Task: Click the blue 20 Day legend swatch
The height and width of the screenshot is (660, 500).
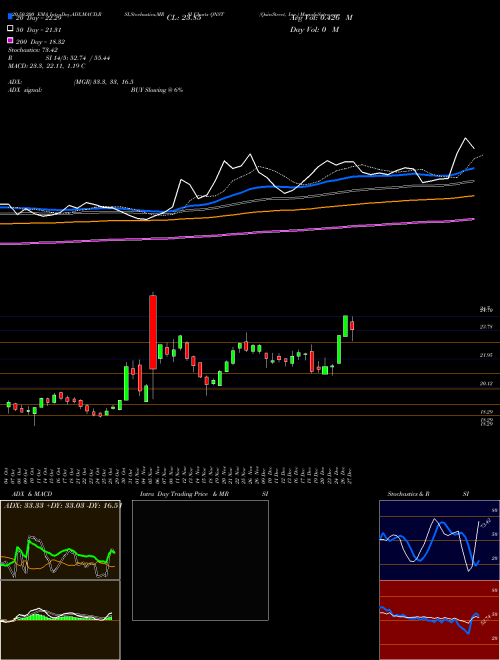Action: pyautogui.click(x=11, y=17)
